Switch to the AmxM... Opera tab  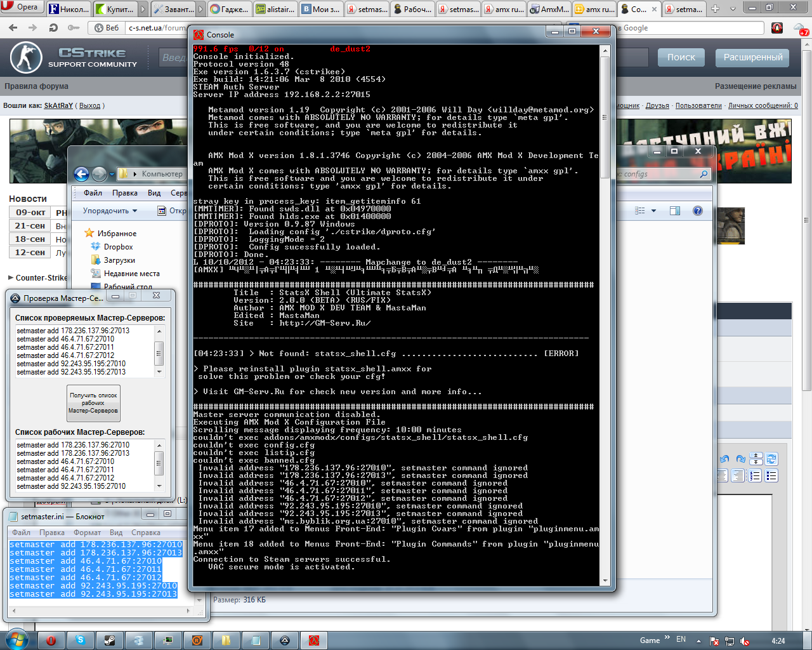tap(549, 9)
